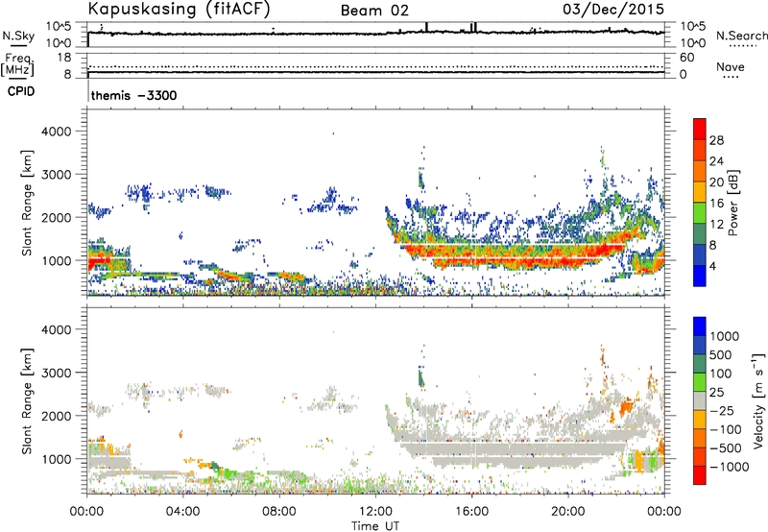768x532 pixels.
Task: Select the 'Velocity [m s-1]' colorbar title
Action: 757,400
